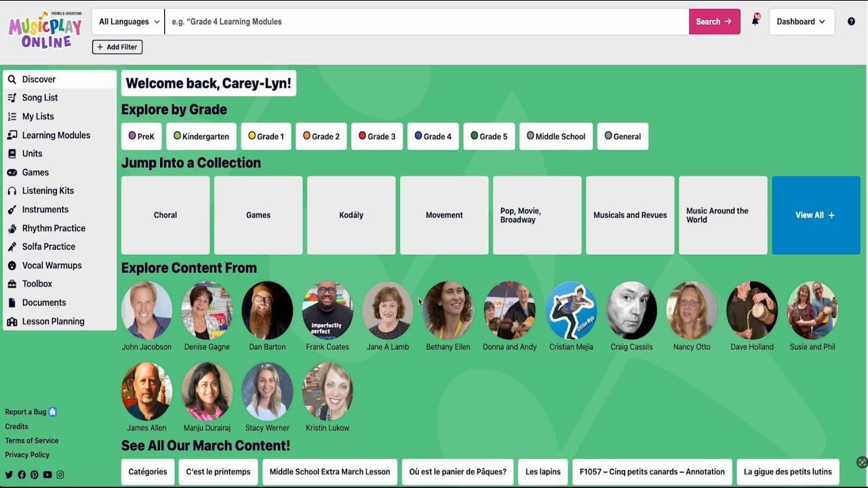This screenshot has width=868, height=488.
Task: Open Manju Durairaj's content thumbnail
Action: pyautogui.click(x=207, y=391)
